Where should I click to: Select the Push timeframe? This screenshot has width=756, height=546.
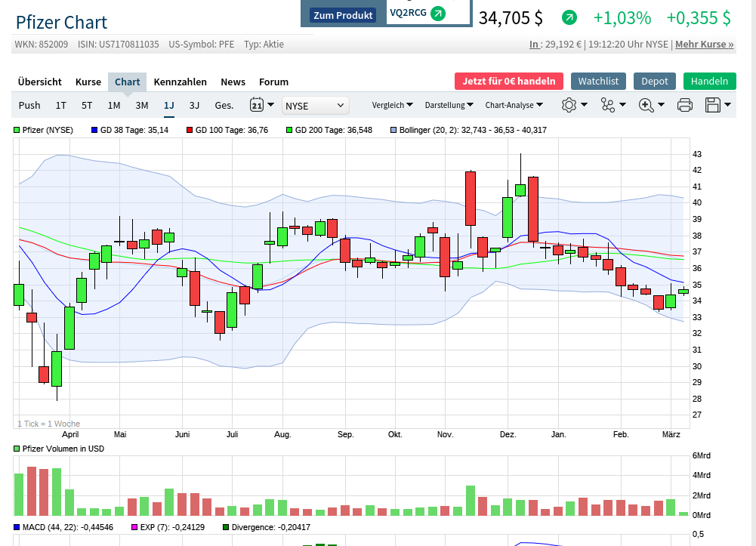point(29,105)
